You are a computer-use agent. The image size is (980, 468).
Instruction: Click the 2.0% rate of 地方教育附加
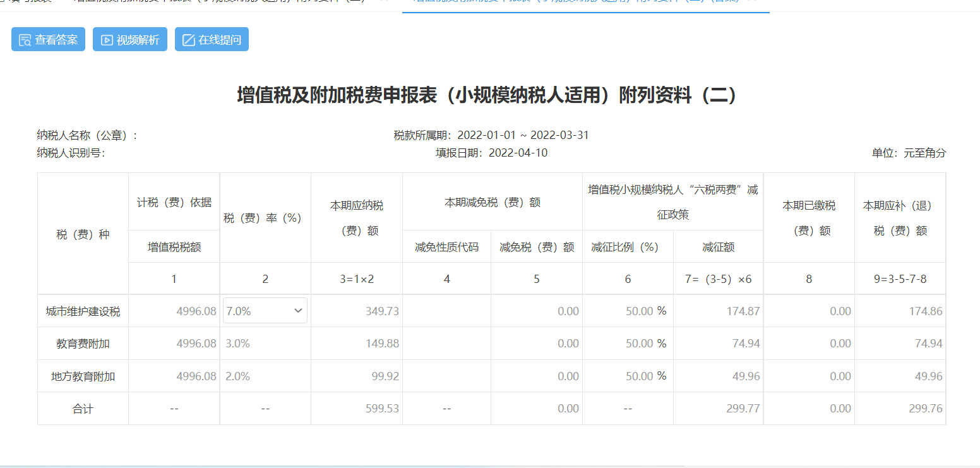[x=238, y=376]
